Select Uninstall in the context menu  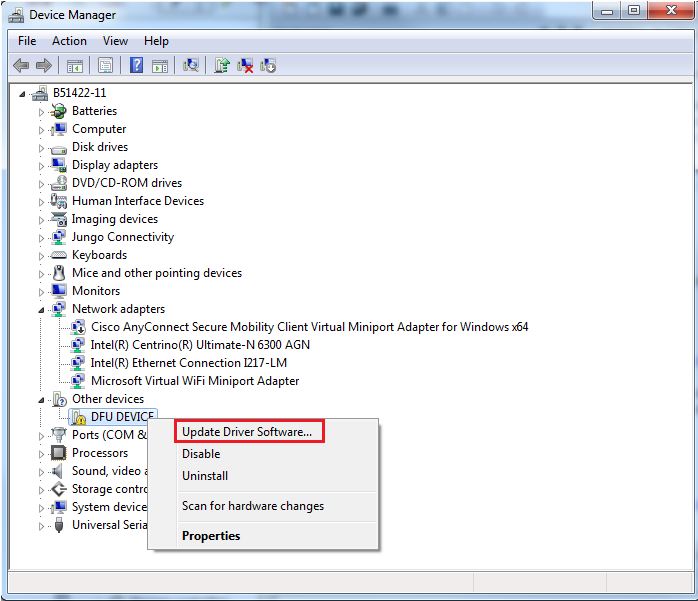click(x=205, y=476)
